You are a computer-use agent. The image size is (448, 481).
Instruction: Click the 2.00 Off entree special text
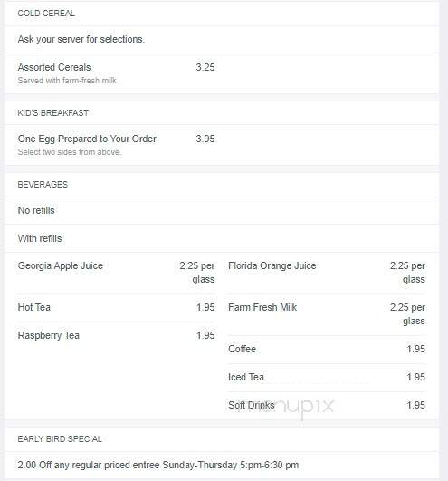click(158, 465)
